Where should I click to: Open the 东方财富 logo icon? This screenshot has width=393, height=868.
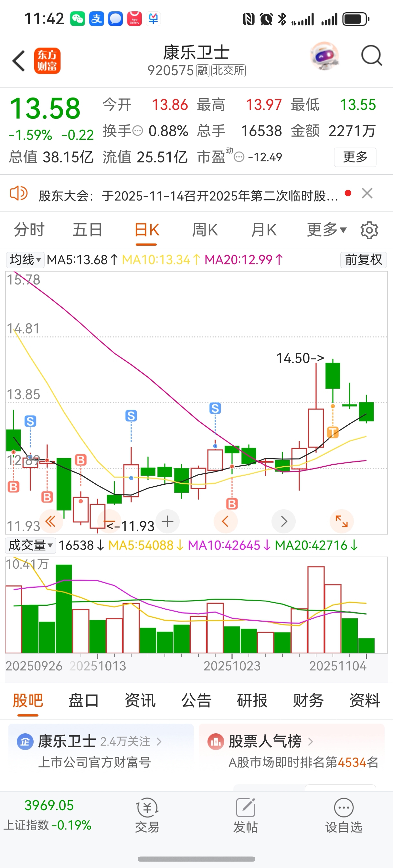47,61
